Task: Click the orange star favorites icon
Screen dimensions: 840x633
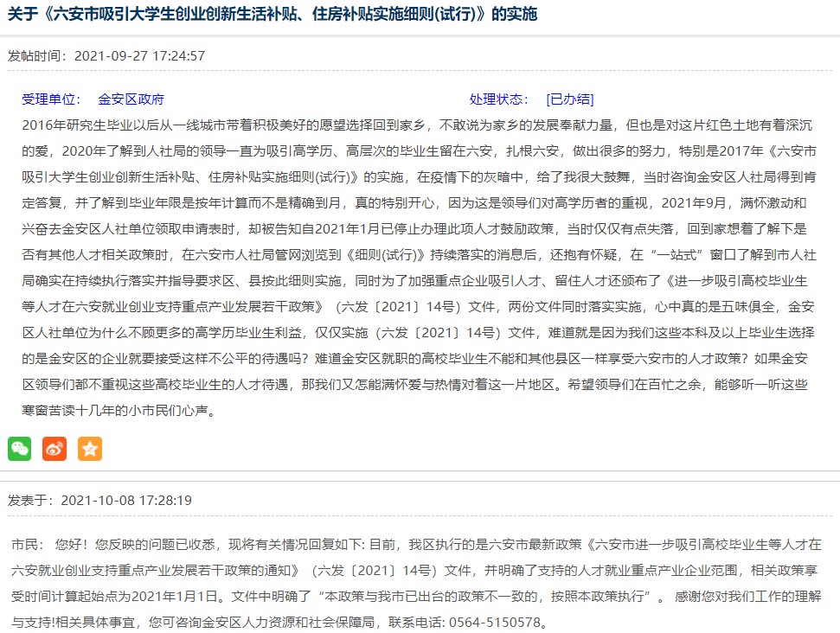Action: (90, 448)
